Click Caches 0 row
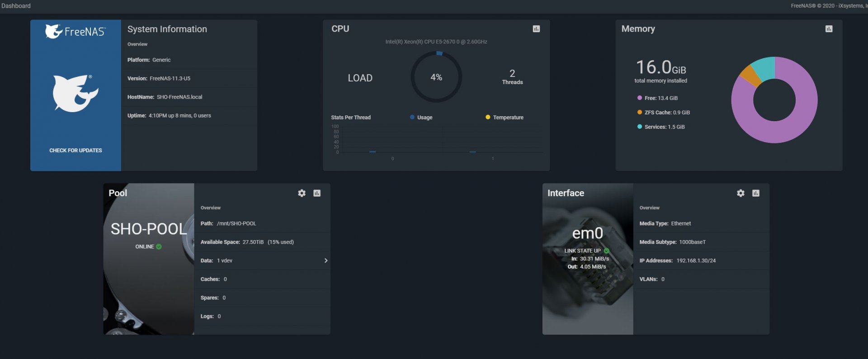Image resolution: width=868 pixels, height=359 pixels. 262,279
